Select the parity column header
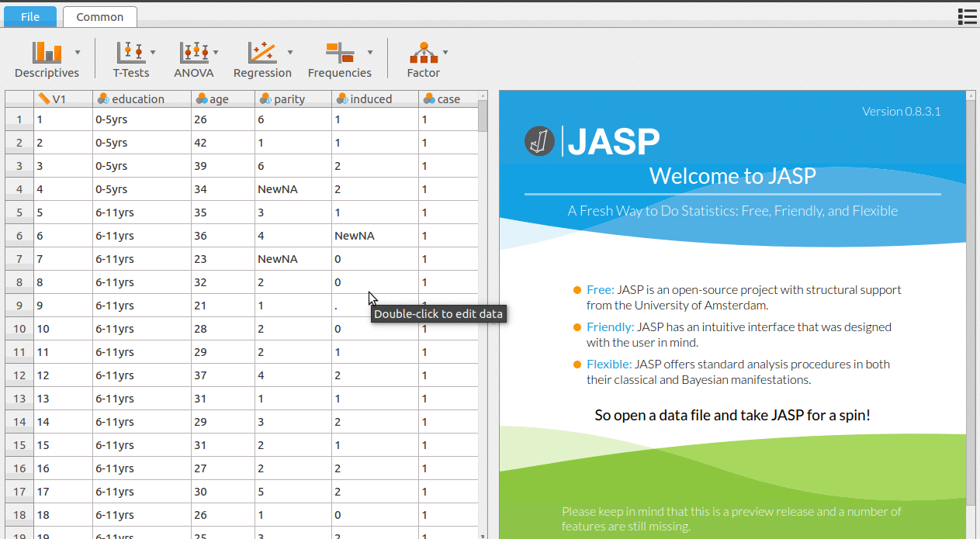The width and height of the screenshot is (980, 539). click(x=293, y=98)
